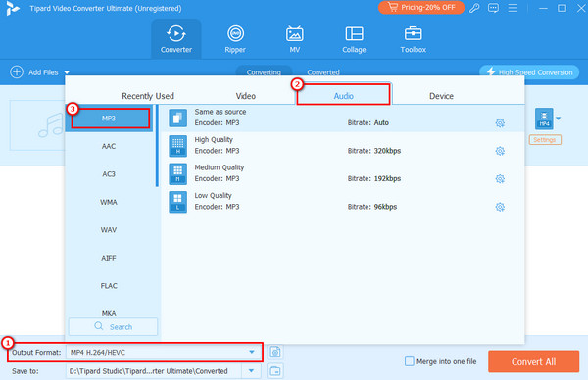Image resolution: width=588 pixels, height=380 pixels.
Task: Switch to Video format tab
Action: (x=246, y=96)
